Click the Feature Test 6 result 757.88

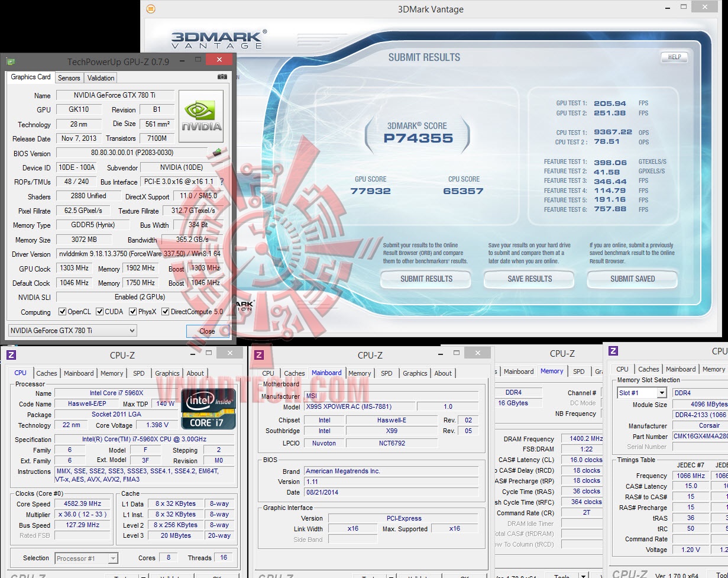pos(610,209)
